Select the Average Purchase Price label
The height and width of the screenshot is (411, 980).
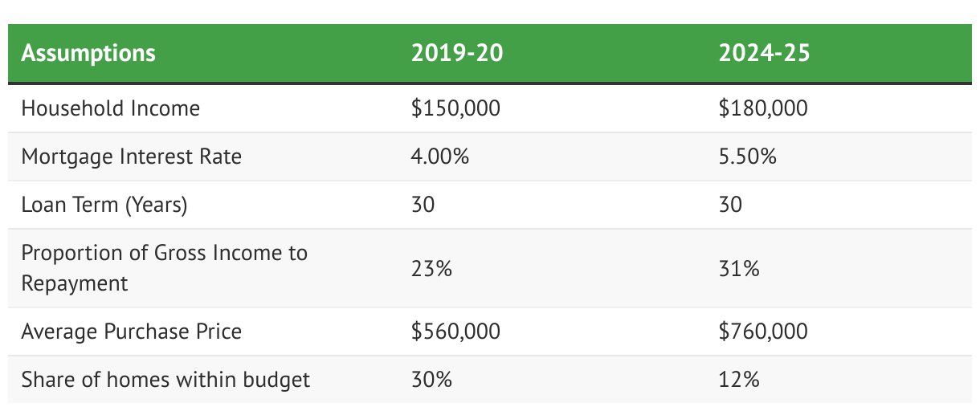click(131, 331)
